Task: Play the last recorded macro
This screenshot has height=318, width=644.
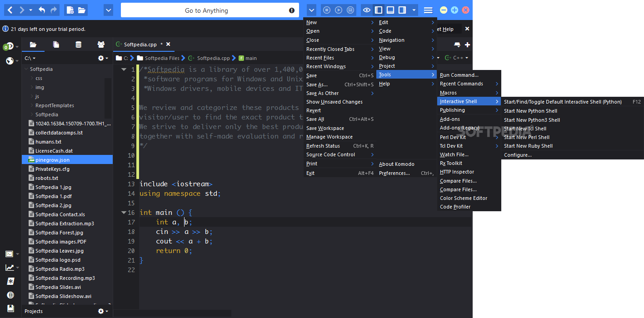Action: click(x=339, y=10)
